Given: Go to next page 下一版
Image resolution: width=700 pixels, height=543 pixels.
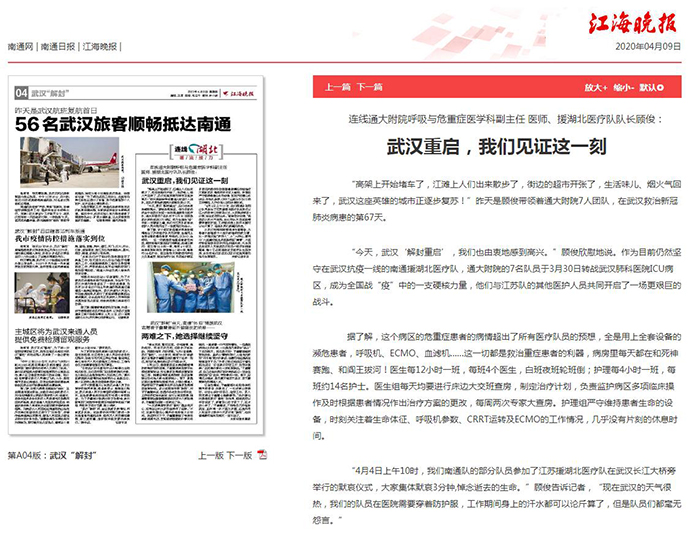Looking at the screenshot, I should (x=239, y=455).
